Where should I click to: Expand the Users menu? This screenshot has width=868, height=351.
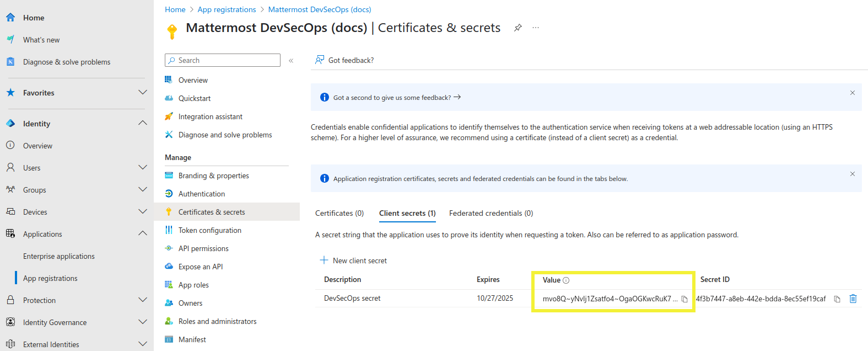point(143,167)
